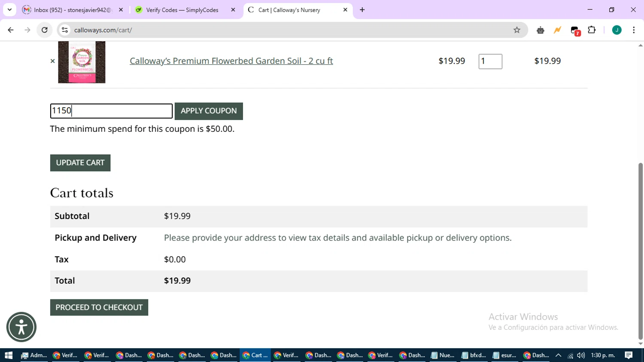The height and width of the screenshot is (362, 644).
Task: Minimize the Chrome window
Action: [590, 9]
